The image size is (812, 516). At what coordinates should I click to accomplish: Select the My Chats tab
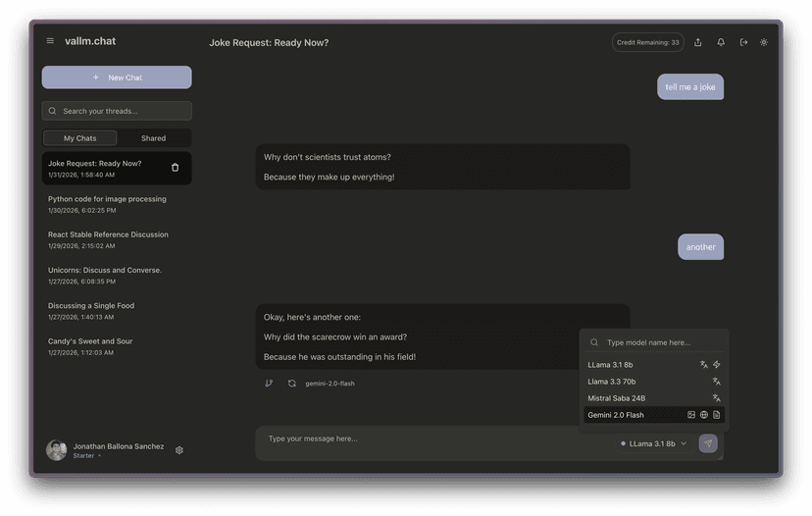[x=80, y=138]
